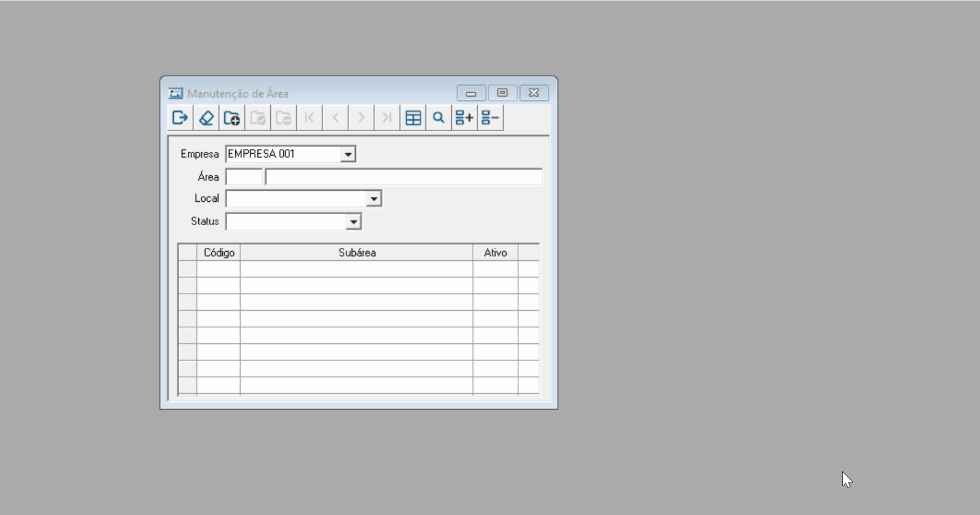Screen dimensions: 980x515
Task: Go to the first record arrow
Action: pyautogui.click(x=310, y=118)
